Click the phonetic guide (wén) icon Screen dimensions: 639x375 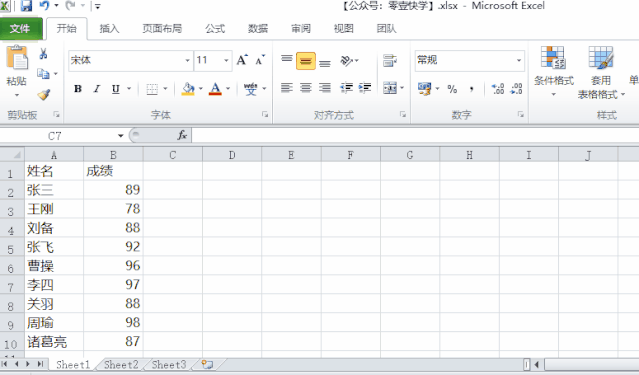click(250, 89)
